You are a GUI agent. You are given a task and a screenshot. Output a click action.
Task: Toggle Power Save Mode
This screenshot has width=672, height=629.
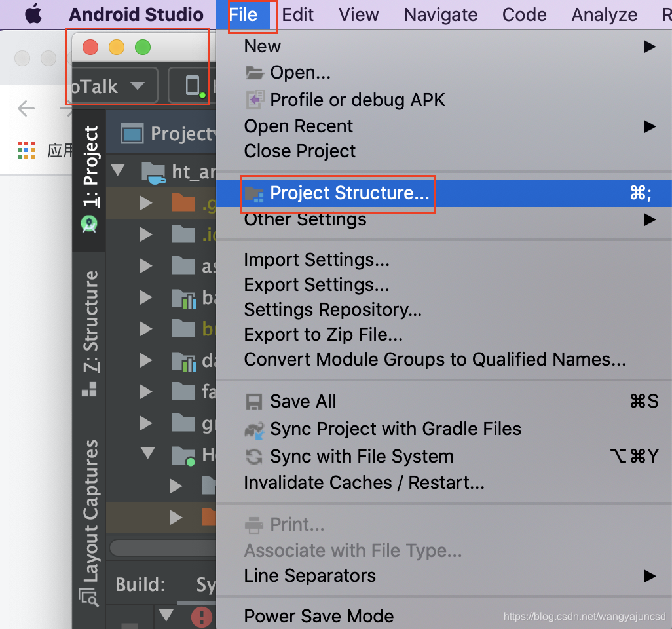[x=444, y=616]
